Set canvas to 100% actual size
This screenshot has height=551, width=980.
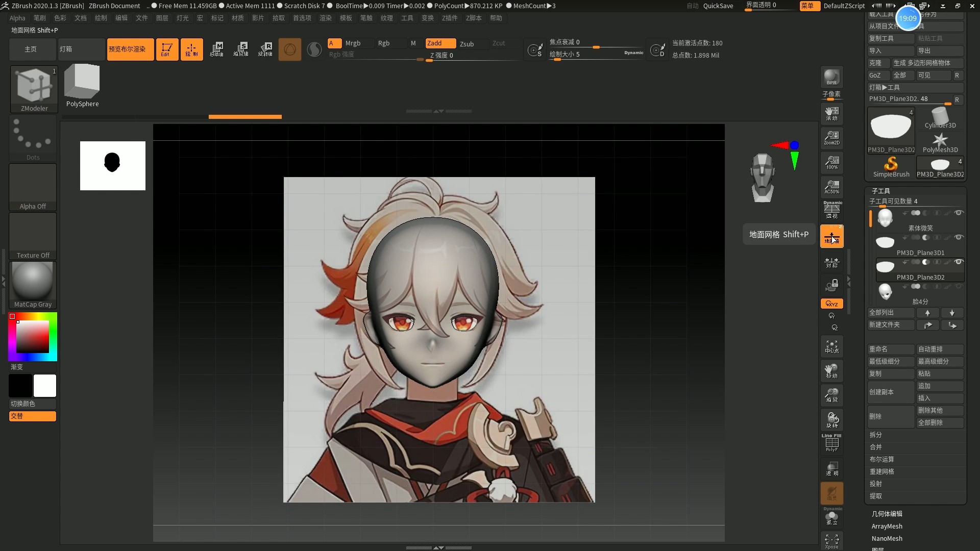831,162
